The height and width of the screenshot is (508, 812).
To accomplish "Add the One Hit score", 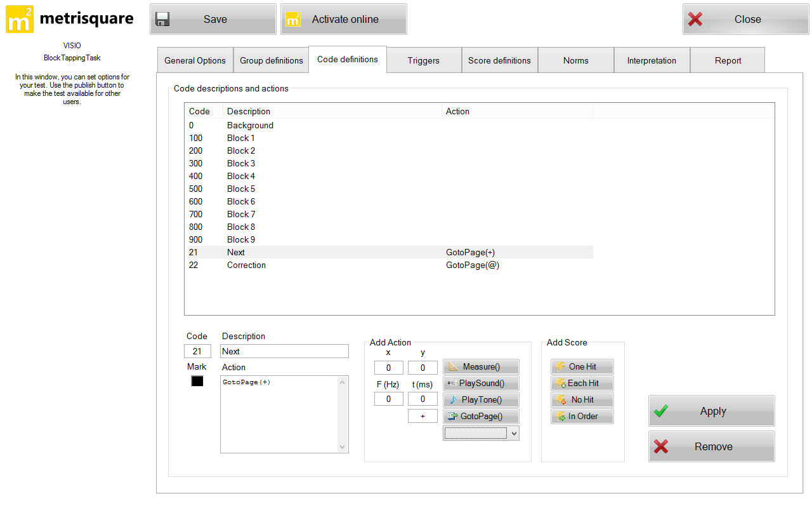I will 582,366.
